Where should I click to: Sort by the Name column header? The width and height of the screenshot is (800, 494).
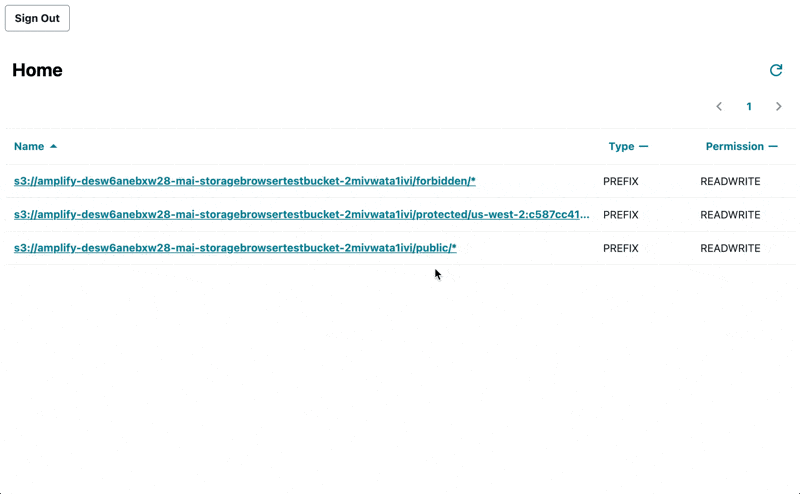coord(29,147)
